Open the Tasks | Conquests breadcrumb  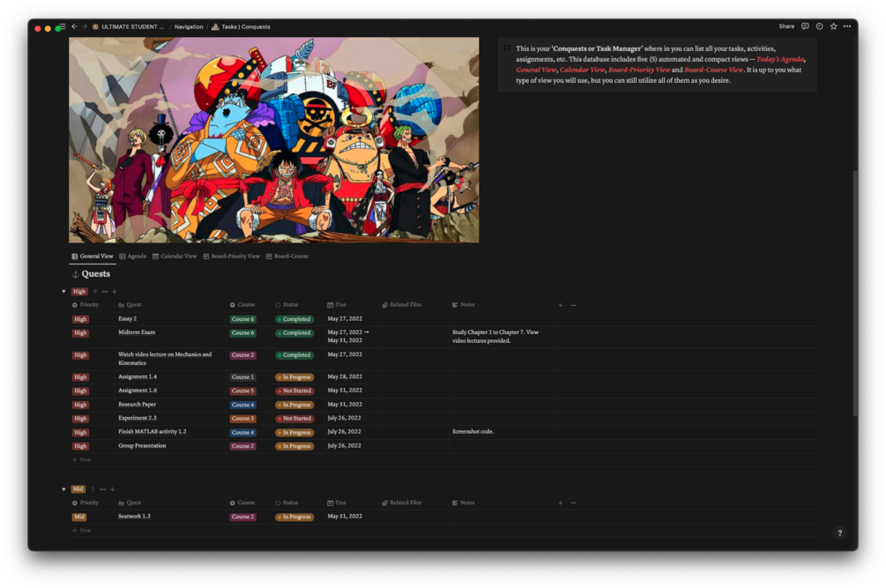tap(242, 26)
